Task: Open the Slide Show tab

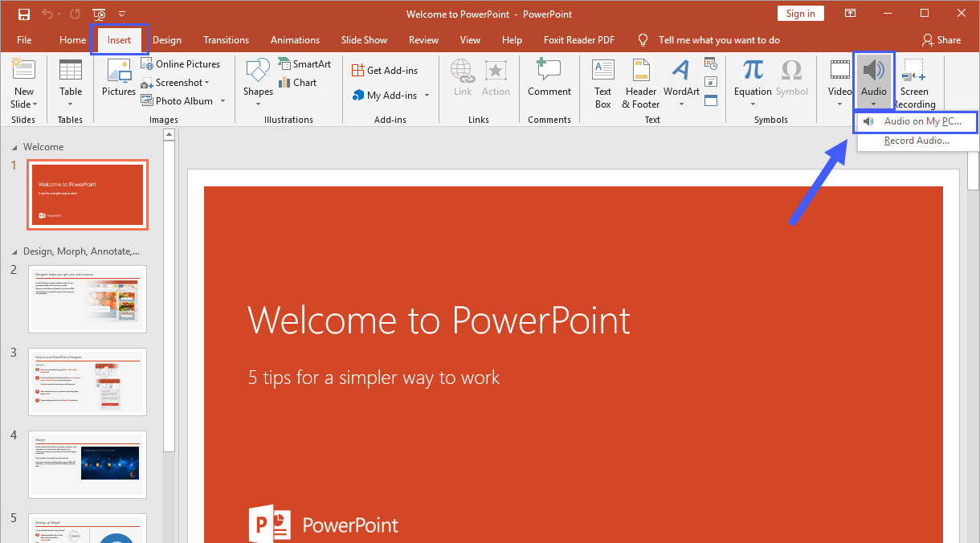Action: tap(364, 40)
